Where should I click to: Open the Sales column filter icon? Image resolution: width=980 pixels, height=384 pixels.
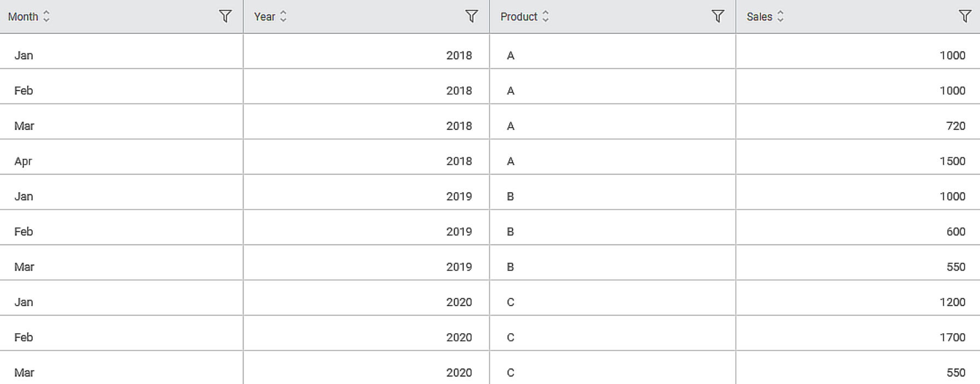coord(965,16)
